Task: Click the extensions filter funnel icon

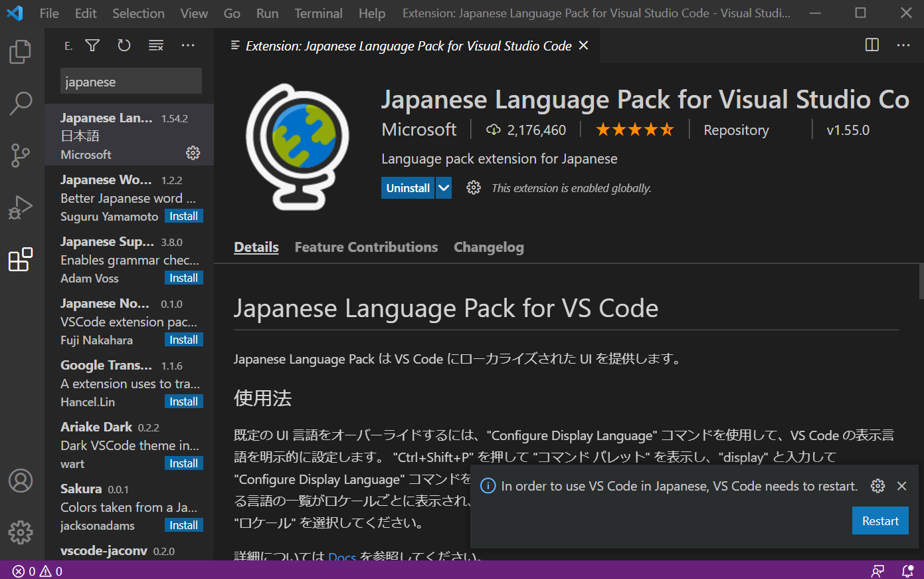Action: click(92, 45)
